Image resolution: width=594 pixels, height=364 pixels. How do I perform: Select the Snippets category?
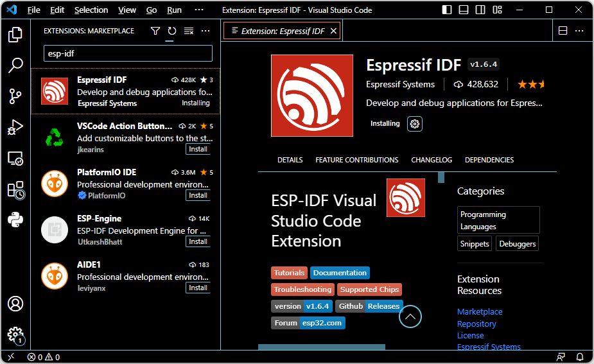pyautogui.click(x=475, y=244)
